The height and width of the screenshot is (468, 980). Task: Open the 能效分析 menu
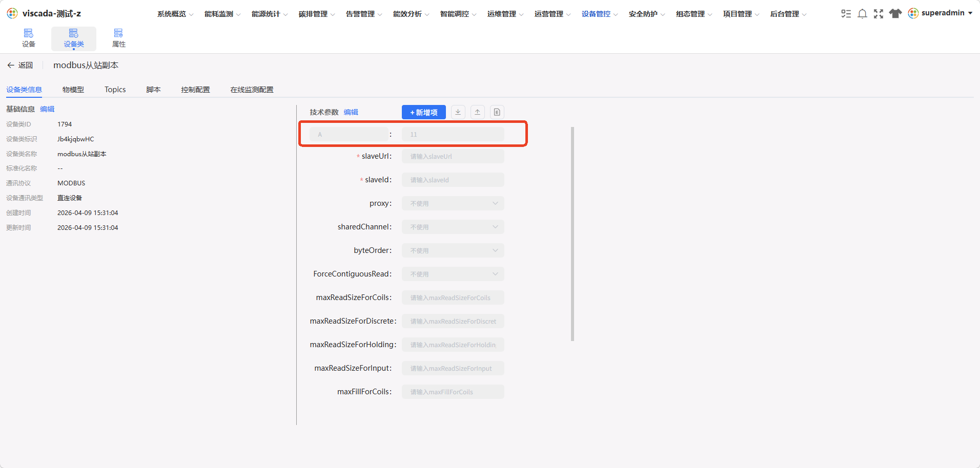[x=411, y=14]
